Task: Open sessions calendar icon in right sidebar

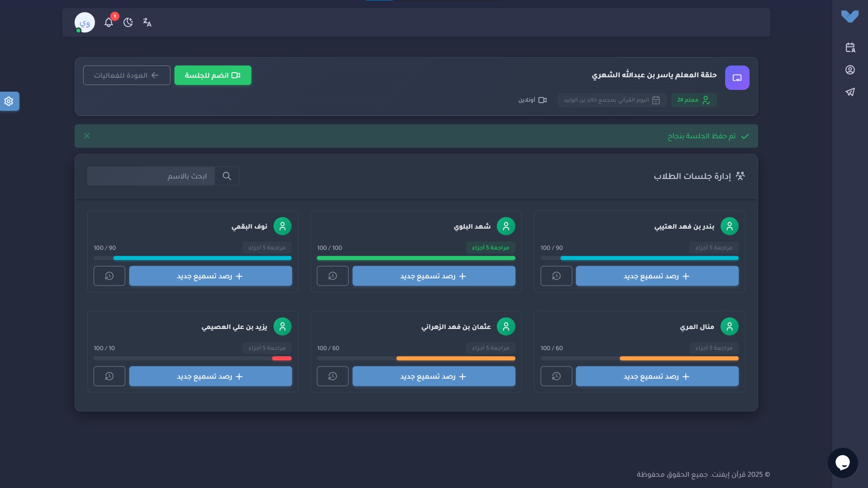Action: point(850,47)
